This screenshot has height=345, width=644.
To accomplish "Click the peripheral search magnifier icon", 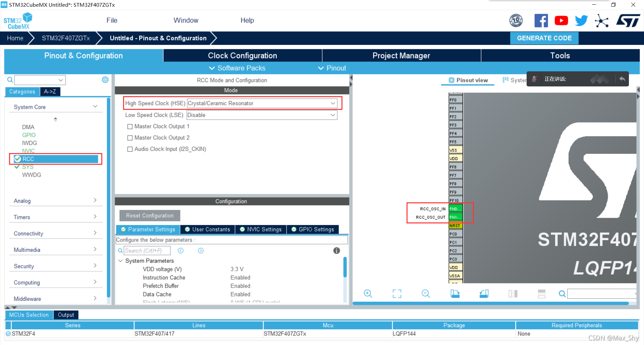I will [x=10, y=80].
